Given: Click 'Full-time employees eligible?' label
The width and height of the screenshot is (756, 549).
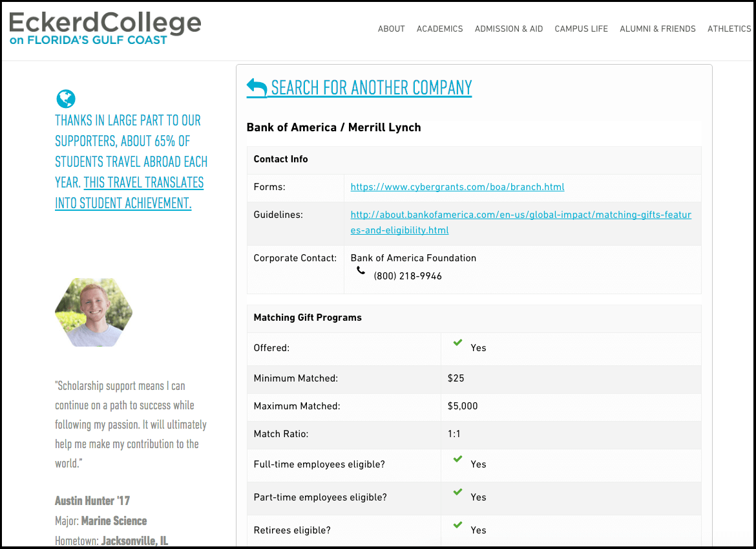Looking at the screenshot, I should (x=319, y=464).
